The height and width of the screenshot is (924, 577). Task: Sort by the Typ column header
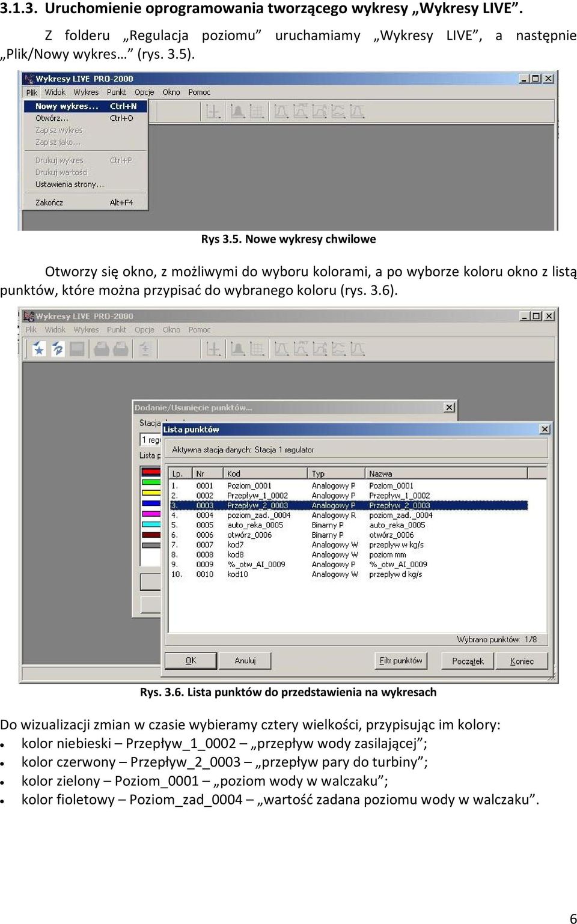(337, 473)
